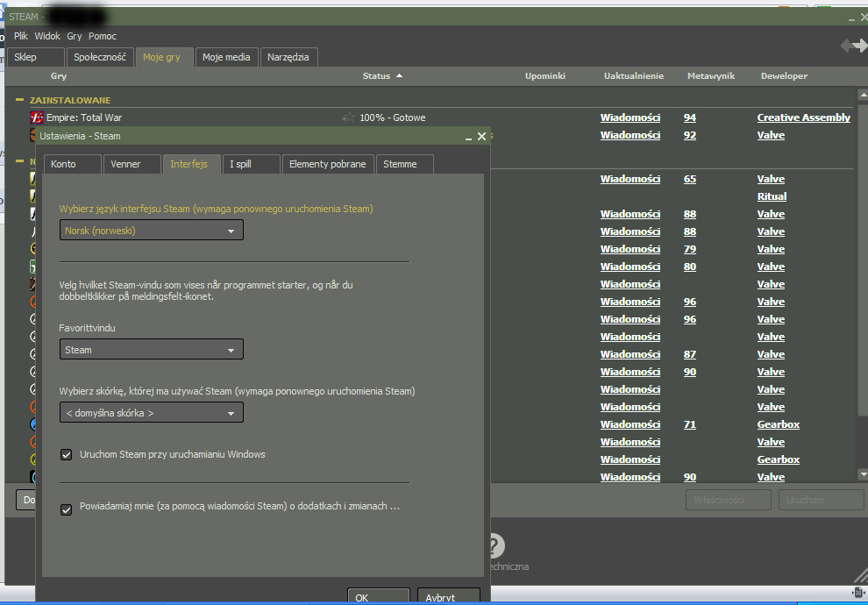
Task: Open Wiadomości link for Empire: Total War
Action: (630, 117)
